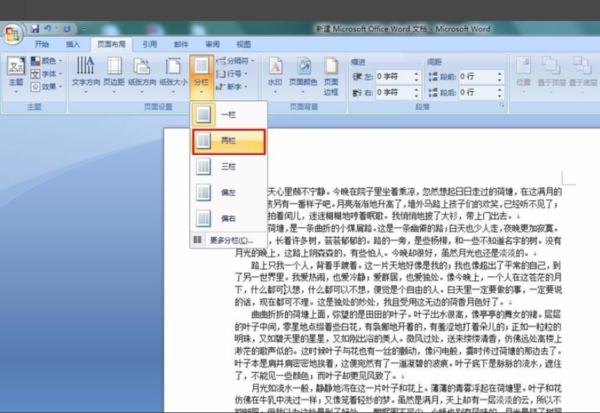Increase left indent with the up arrow

416,73
